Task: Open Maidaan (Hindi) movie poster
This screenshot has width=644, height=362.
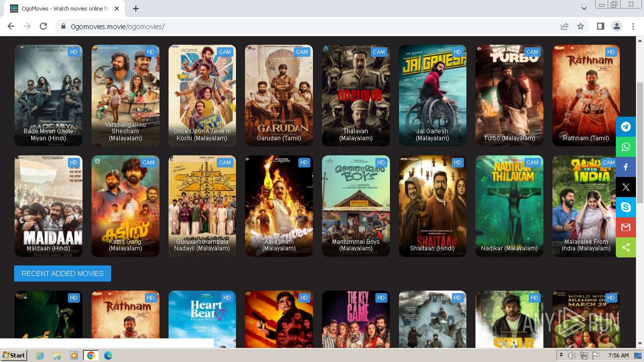Action: (x=48, y=206)
